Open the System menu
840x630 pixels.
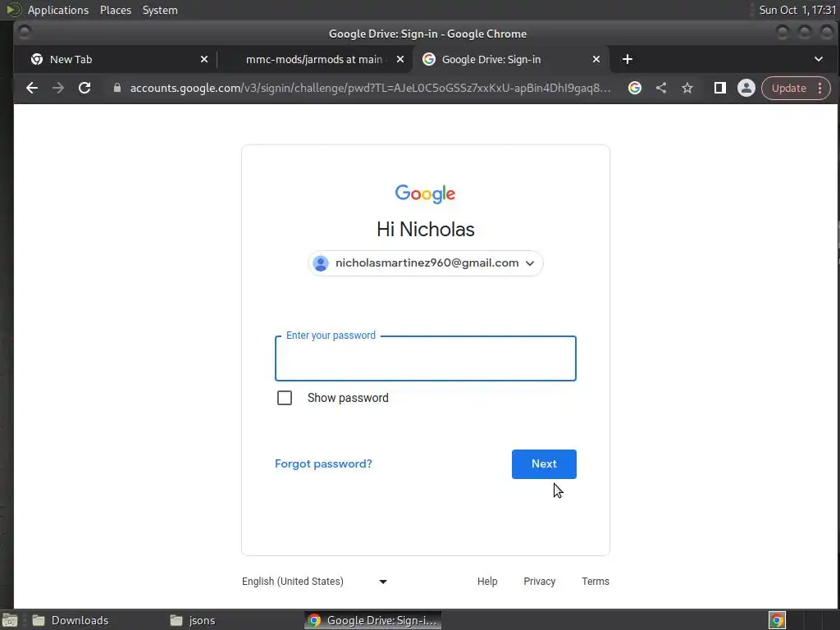click(x=160, y=10)
